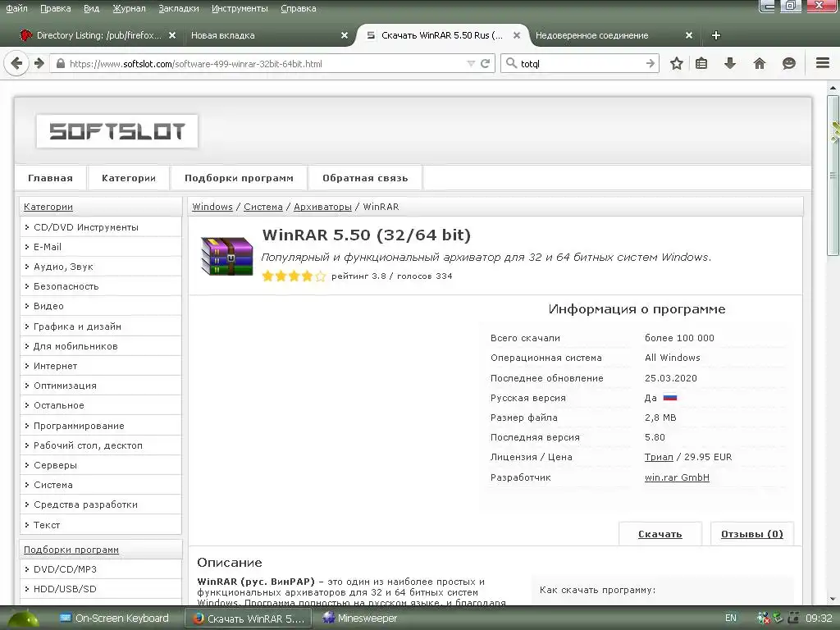Open the win.rar GmbH developer link
The height and width of the screenshot is (630, 840).
(x=677, y=477)
